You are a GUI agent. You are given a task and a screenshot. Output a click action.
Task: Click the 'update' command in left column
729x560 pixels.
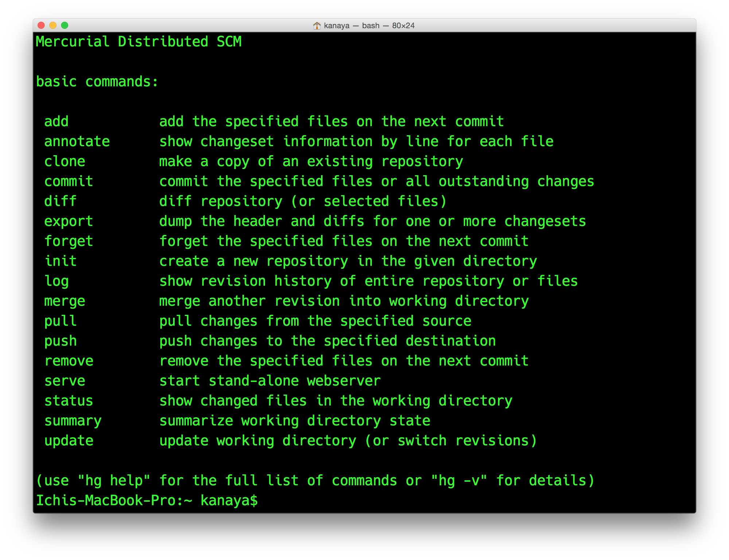[x=69, y=441]
